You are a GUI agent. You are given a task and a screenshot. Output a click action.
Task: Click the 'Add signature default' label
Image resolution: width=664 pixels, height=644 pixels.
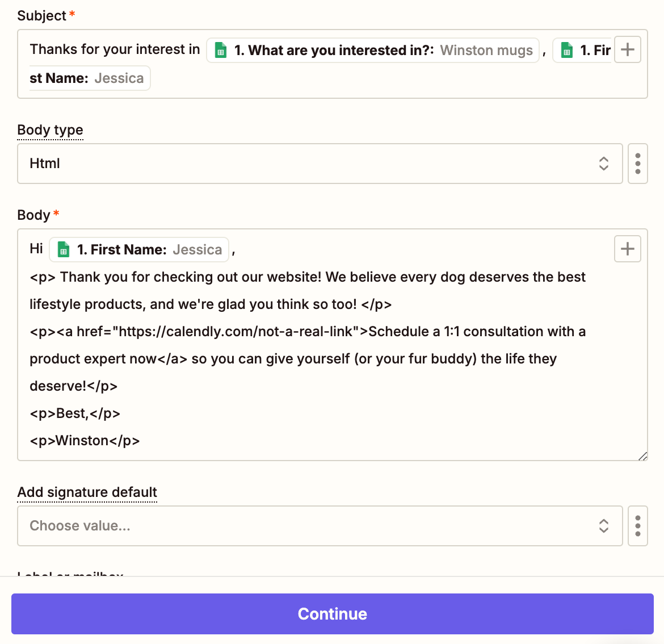pyautogui.click(x=87, y=492)
